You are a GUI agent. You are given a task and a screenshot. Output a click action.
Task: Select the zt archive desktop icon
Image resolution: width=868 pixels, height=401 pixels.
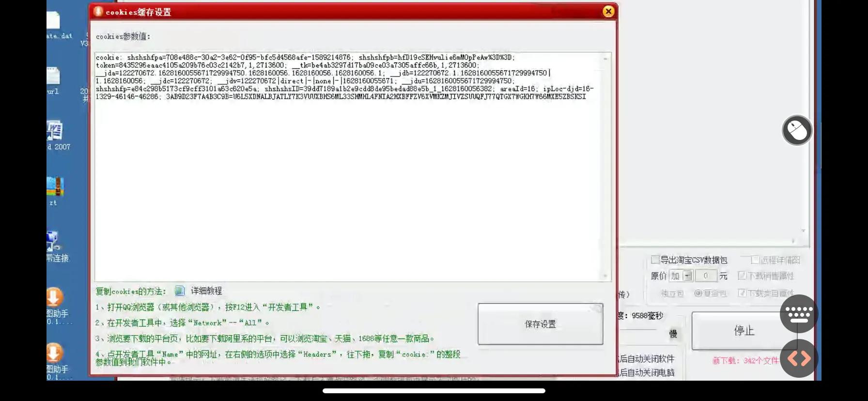[x=55, y=191]
